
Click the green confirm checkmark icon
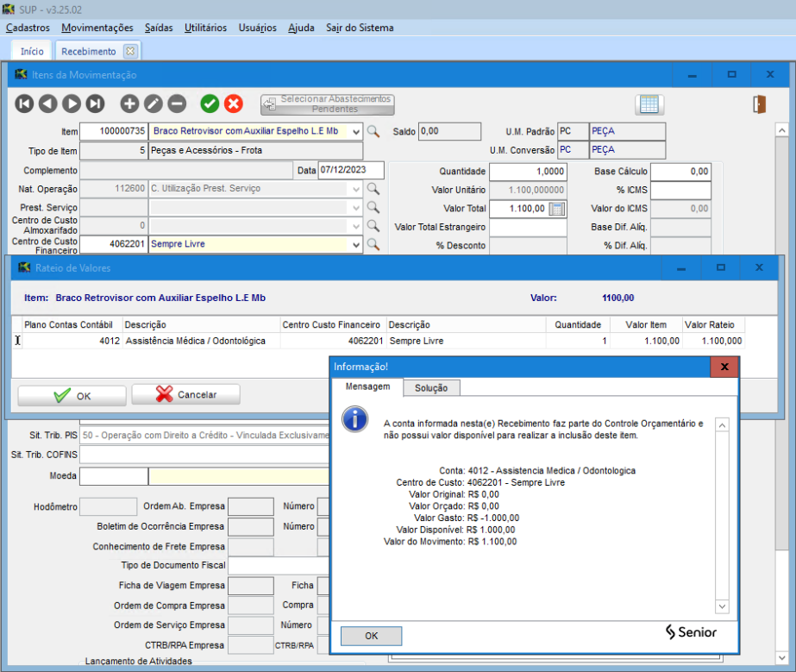click(x=210, y=104)
